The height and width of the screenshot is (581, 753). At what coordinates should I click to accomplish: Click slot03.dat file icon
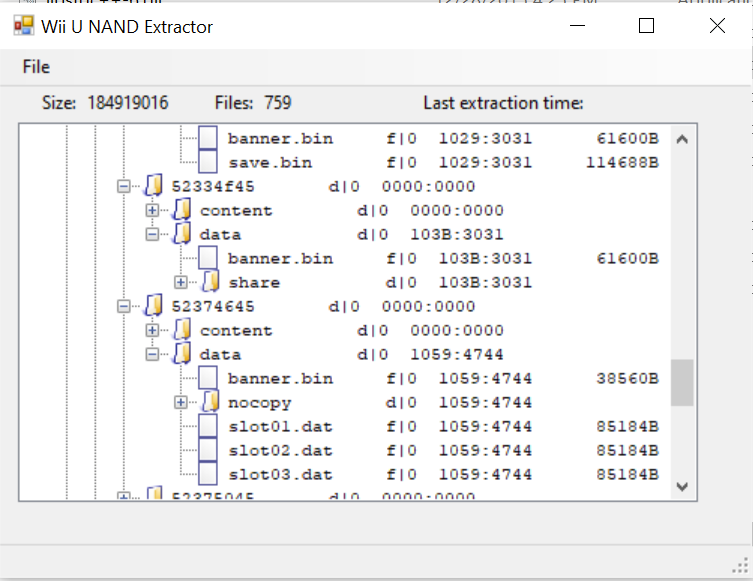tap(208, 473)
